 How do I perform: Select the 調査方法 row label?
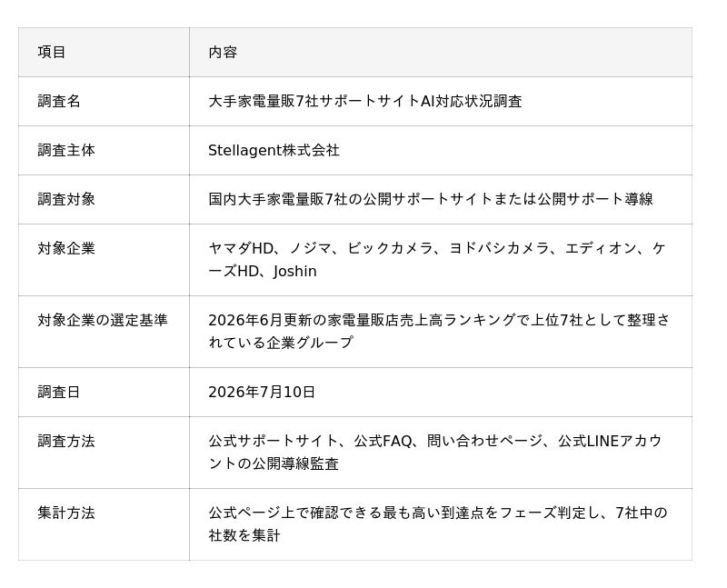[x=66, y=441]
